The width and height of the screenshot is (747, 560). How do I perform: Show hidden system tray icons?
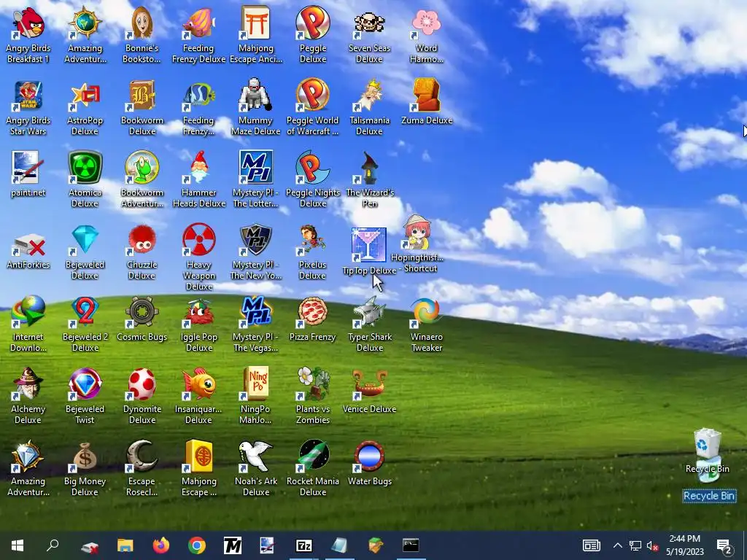[617, 545]
